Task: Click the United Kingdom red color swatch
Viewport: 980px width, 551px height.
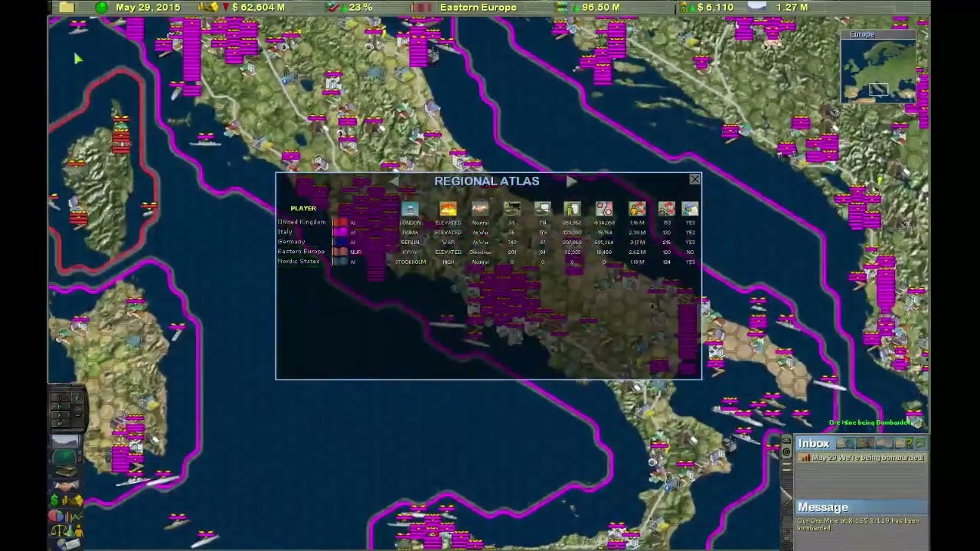Action: [x=339, y=223]
